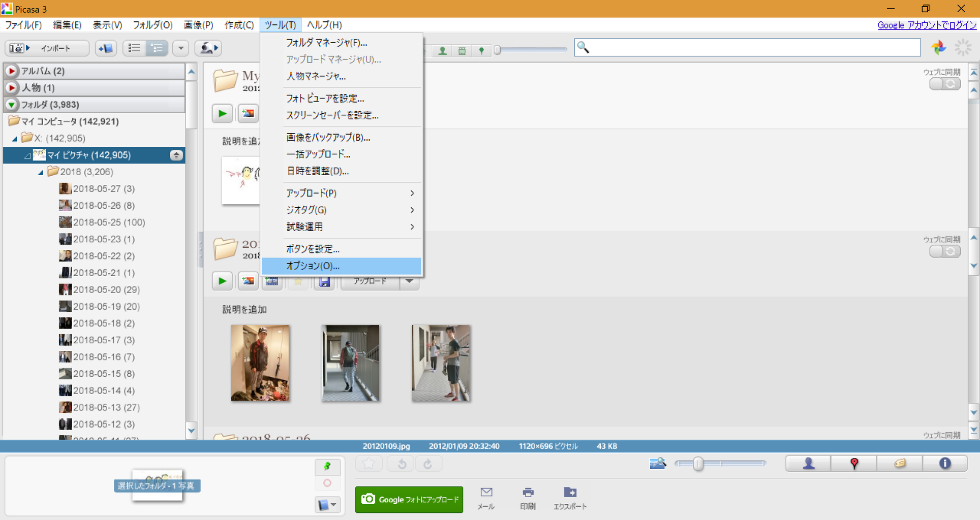This screenshot has width=980, height=520.
Task: Select folder 2018-05-27 (3)
Action: [97, 188]
